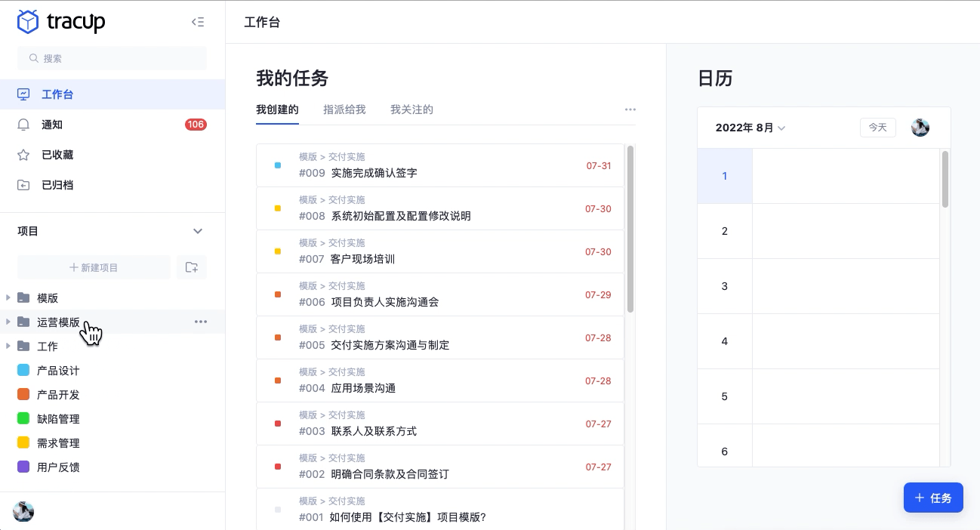Open favorites via the star icon

tap(23, 155)
